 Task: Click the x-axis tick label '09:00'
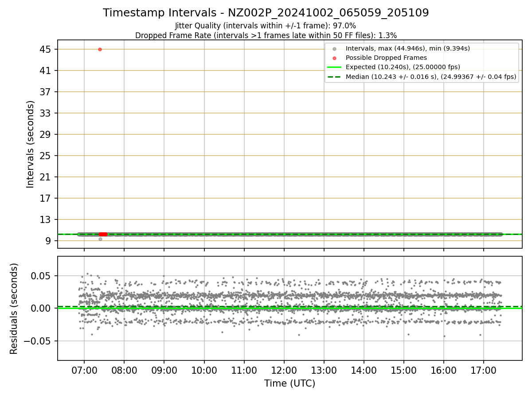pyautogui.click(x=164, y=370)
